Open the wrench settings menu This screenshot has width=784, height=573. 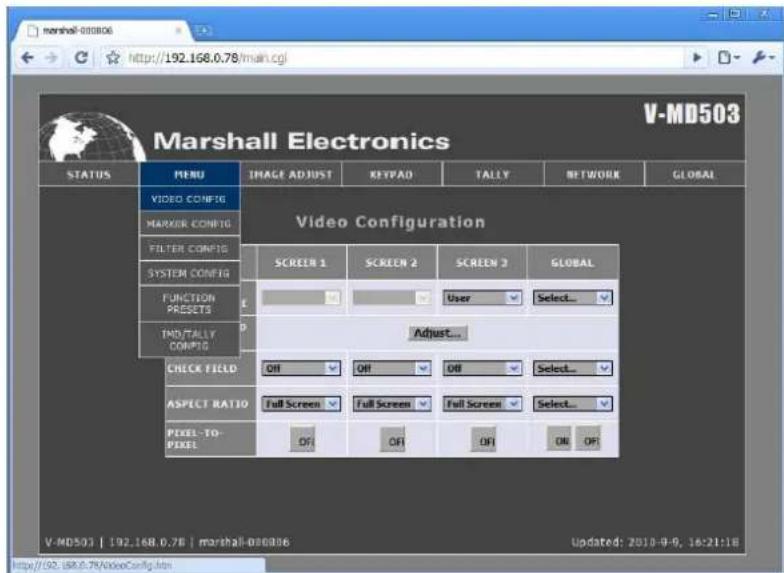pos(763,58)
